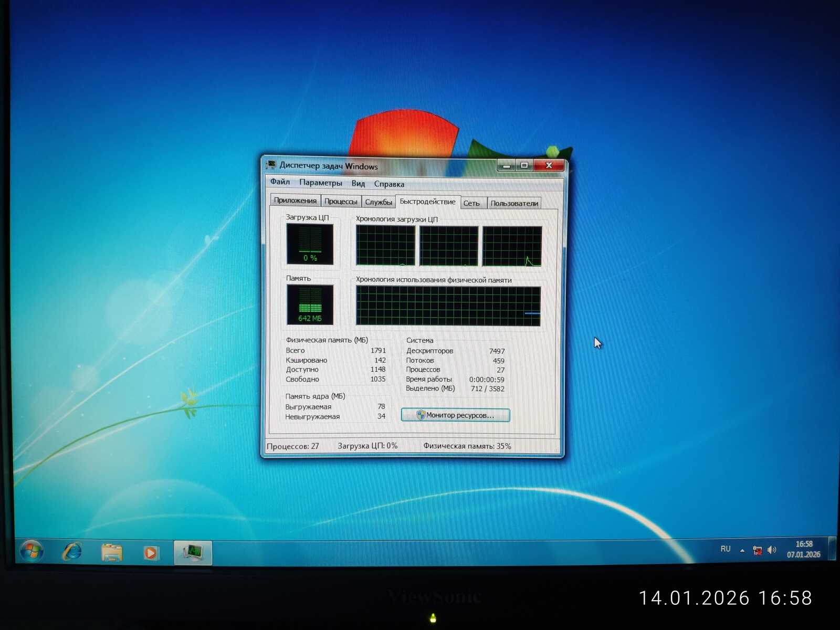Click the Монитор ресурсов button

pos(455,415)
